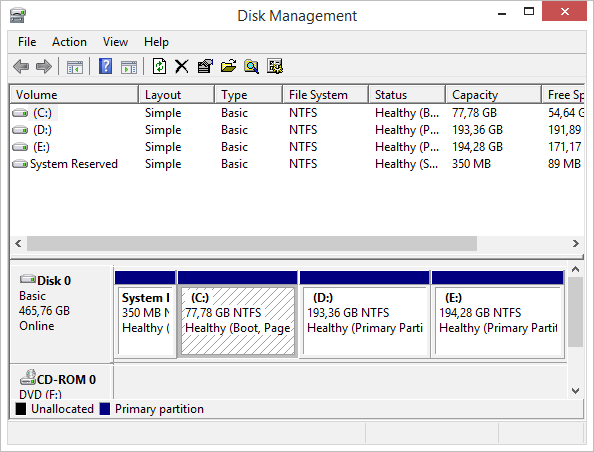Toggle the Show/Hide Console Tree icon
Viewport: 594px width, 452px height.
tap(75, 67)
